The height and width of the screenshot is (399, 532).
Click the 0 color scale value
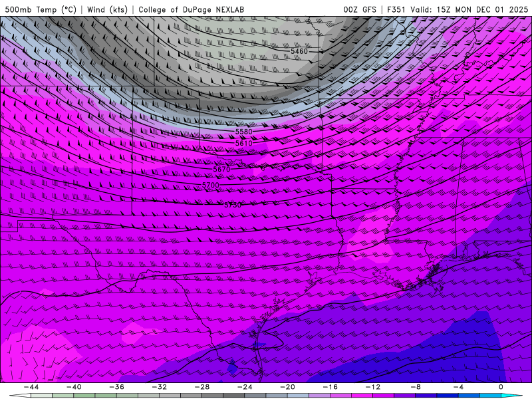[501, 387]
